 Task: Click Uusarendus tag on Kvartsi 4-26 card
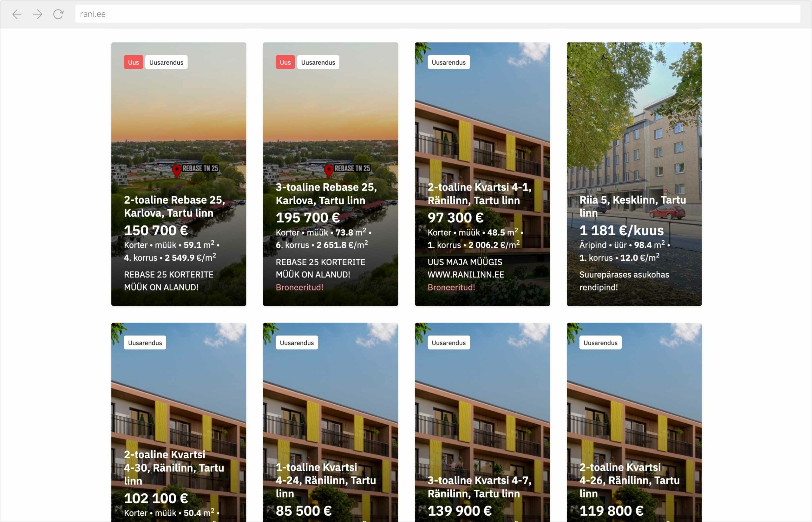pos(600,343)
